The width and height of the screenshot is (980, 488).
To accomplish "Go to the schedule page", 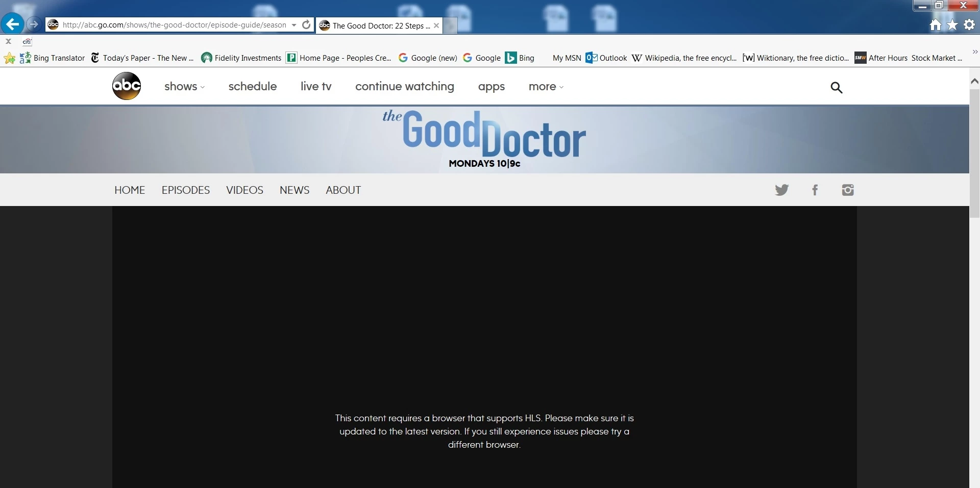I will [253, 87].
